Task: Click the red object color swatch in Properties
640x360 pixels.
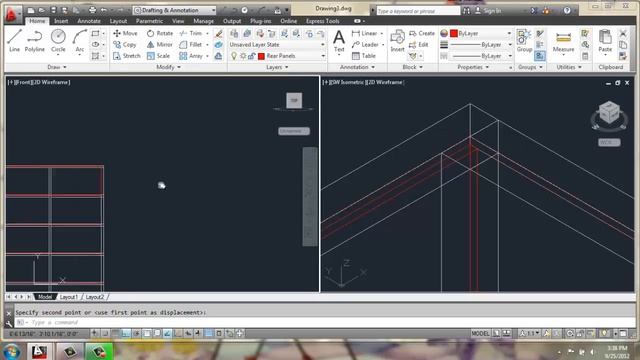Action: [453, 33]
